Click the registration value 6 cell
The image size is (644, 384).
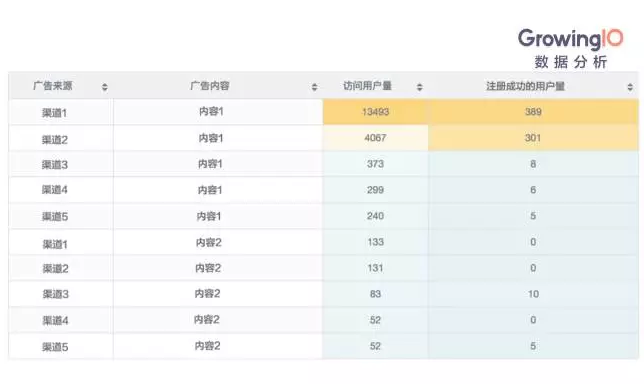pos(533,190)
